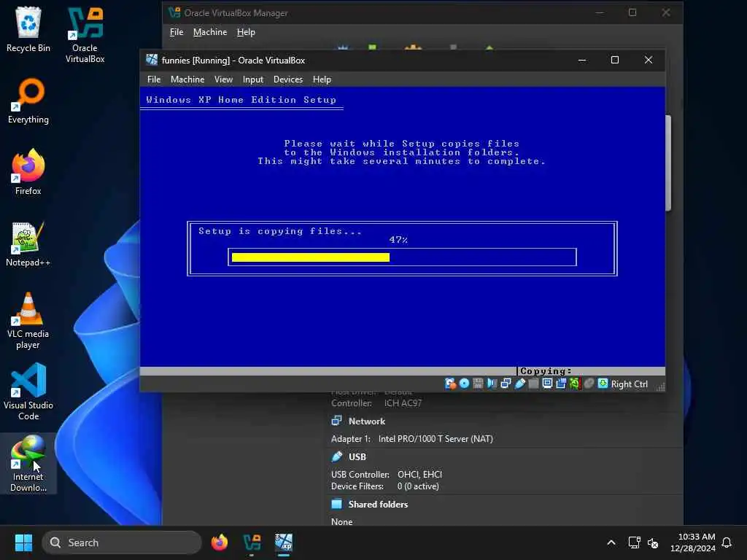
Task: Open the Input menu of the running VM
Action: click(253, 79)
